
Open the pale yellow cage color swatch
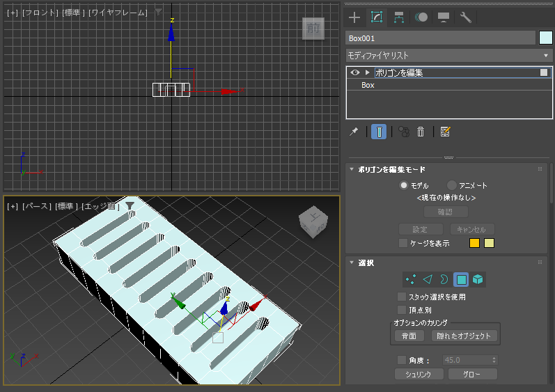489,243
